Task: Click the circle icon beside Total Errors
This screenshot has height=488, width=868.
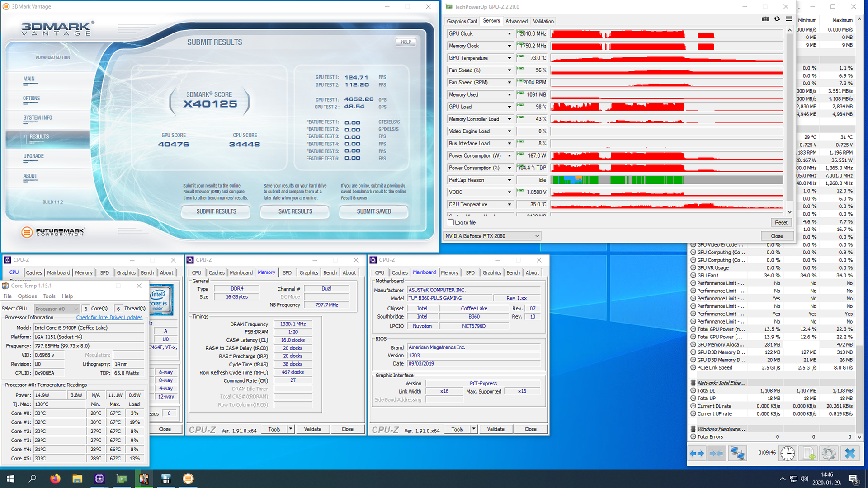Action: pyautogui.click(x=693, y=437)
